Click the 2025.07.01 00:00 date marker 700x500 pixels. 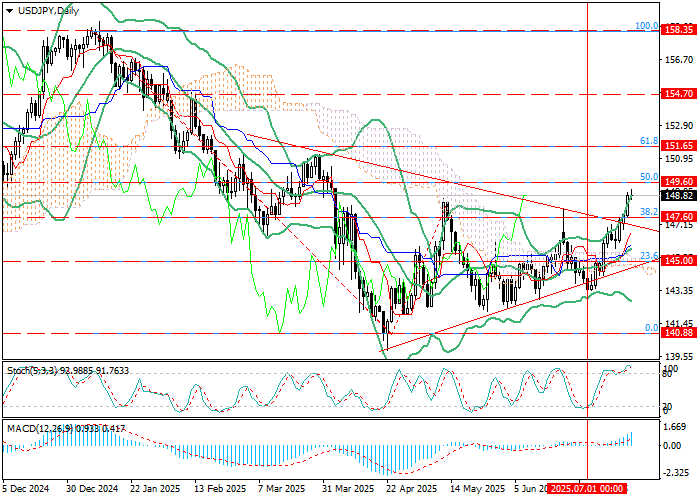(588, 488)
